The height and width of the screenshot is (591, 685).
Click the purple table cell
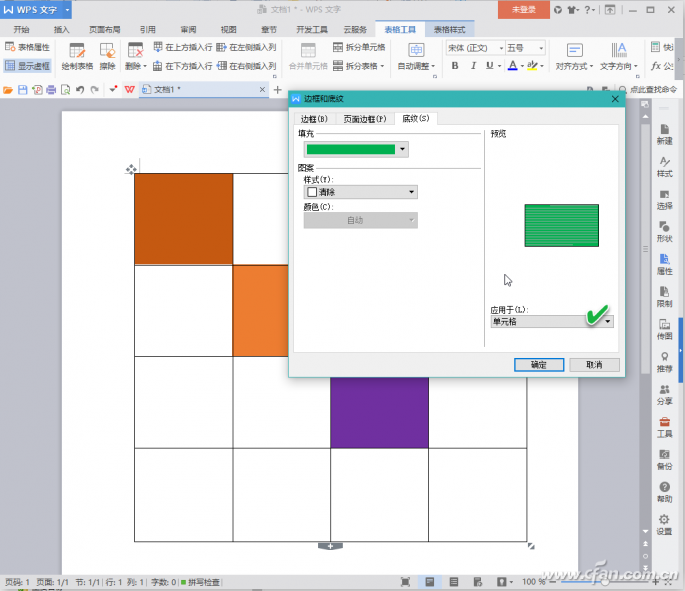pos(379,412)
